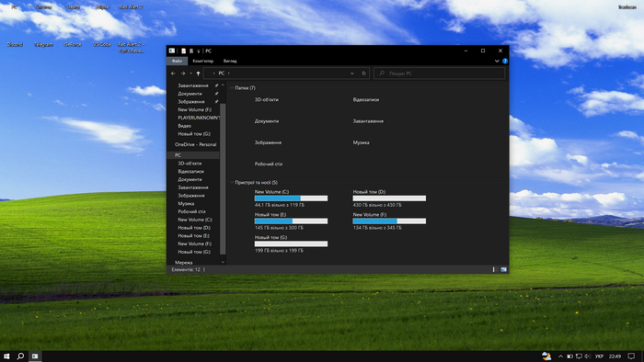Click in the Пошук: PC search field
This screenshot has height=362, width=644.
coord(440,74)
